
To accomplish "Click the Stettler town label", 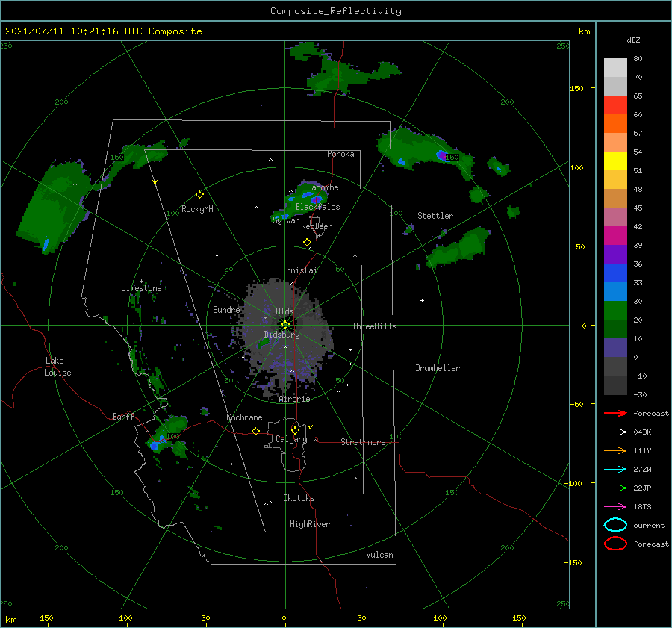I will click(435, 216).
